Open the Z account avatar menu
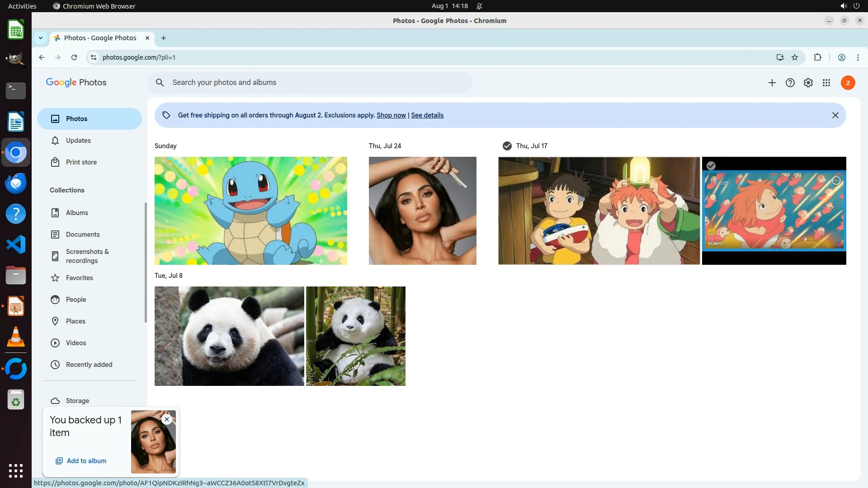 [x=848, y=83]
